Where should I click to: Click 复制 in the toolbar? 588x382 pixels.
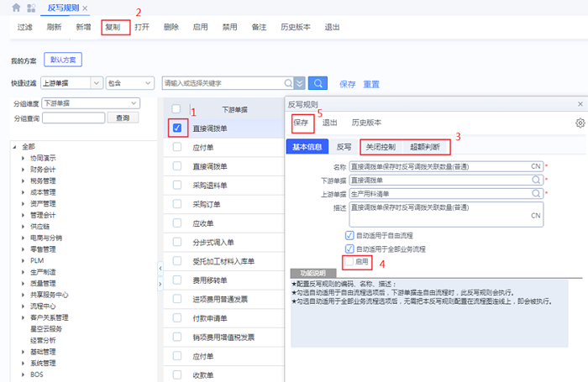point(112,27)
